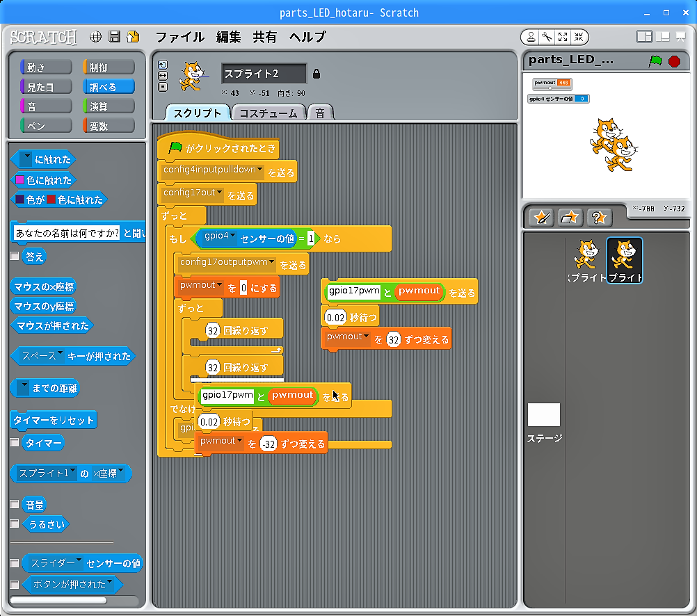This screenshot has height=616, width=697.
Task: Click the paint new sprite star button
Action: click(540, 218)
